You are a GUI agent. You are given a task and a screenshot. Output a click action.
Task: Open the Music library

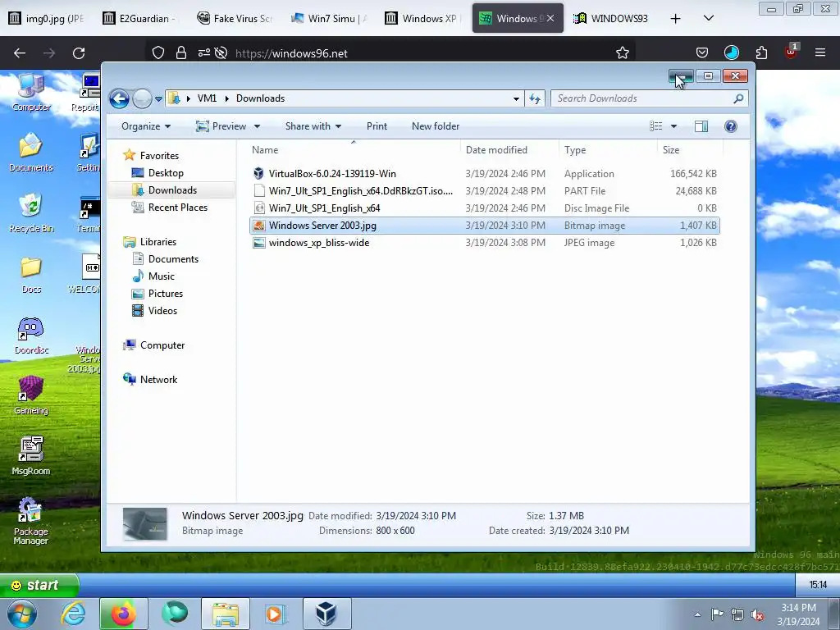pos(162,276)
